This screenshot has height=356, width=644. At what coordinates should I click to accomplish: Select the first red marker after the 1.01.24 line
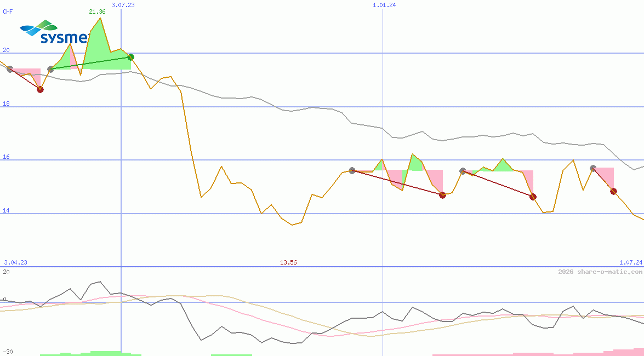[442, 195]
